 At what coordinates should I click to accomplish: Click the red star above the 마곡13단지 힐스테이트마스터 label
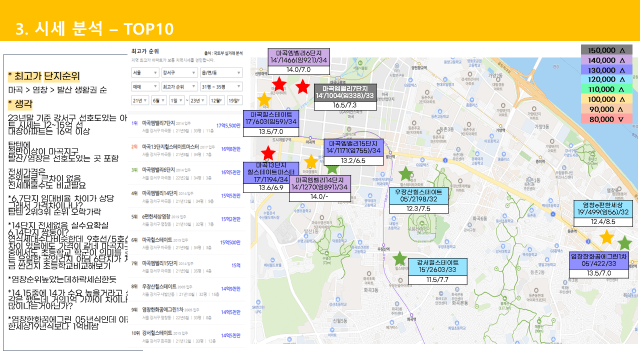coord(268,153)
